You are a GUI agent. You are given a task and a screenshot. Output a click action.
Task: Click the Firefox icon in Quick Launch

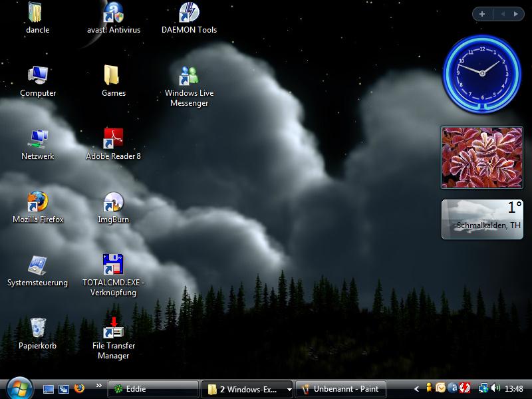80,389
